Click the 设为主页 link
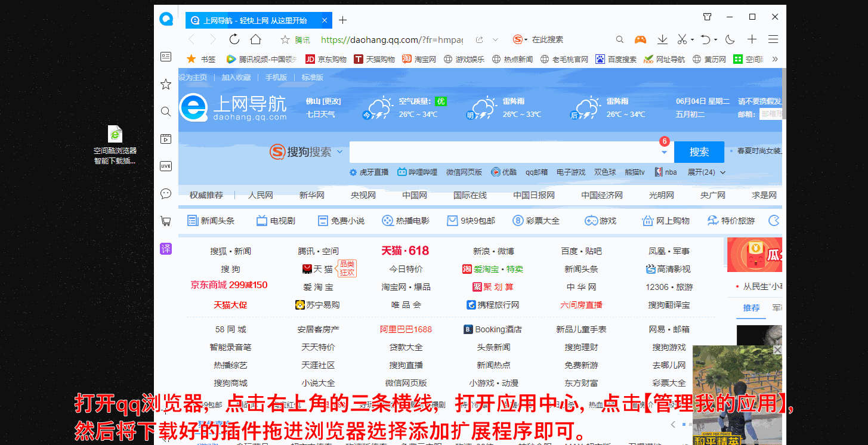This screenshot has height=445, width=868. [x=193, y=78]
